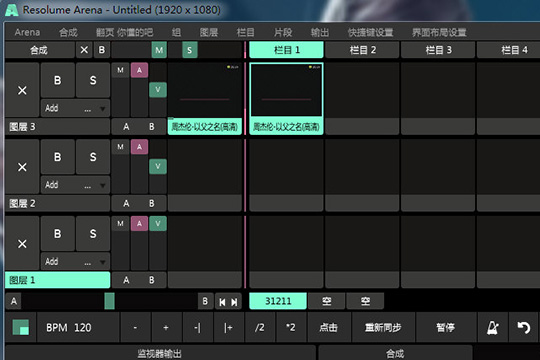Clear layer 1 with its X button

click(22, 244)
